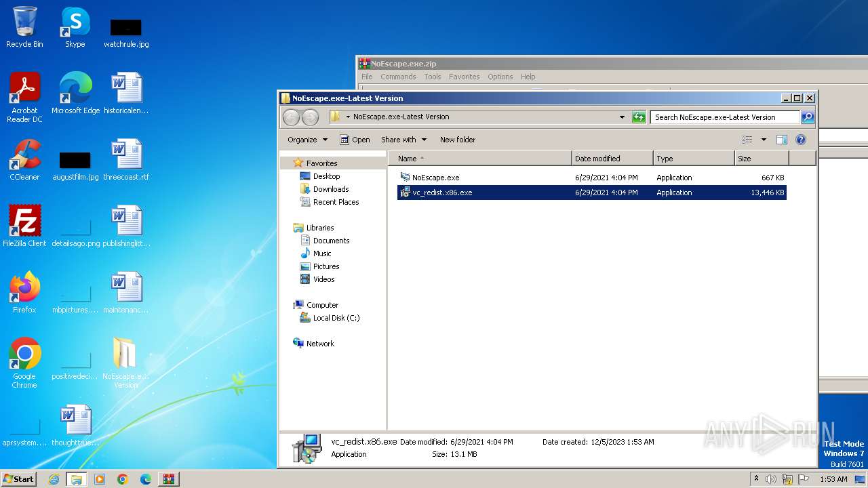Open Pictures library in the sidebar
This screenshot has width=868, height=488.
click(325, 266)
